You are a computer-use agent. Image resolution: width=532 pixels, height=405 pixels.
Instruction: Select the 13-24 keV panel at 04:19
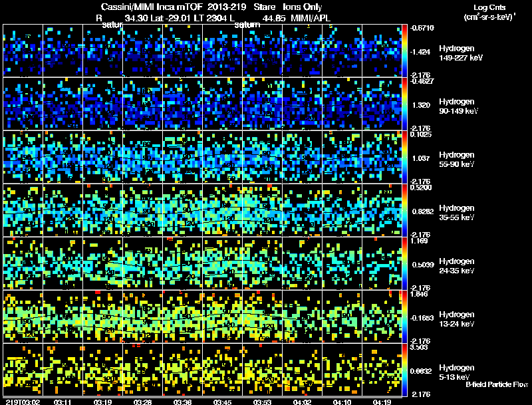pos(382,317)
